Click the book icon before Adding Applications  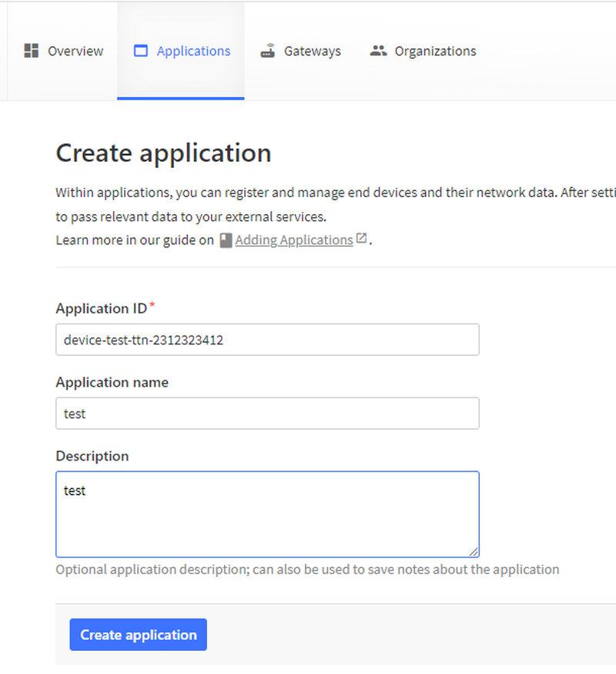(226, 240)
